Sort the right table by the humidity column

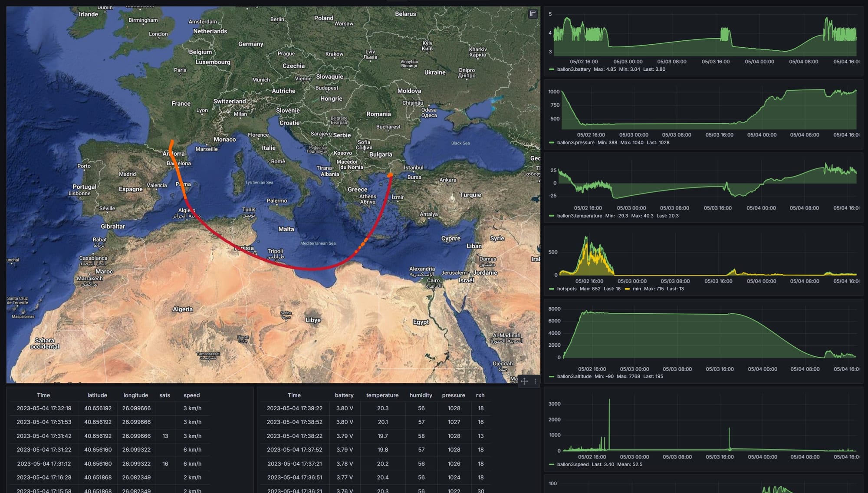coord(421,395)
